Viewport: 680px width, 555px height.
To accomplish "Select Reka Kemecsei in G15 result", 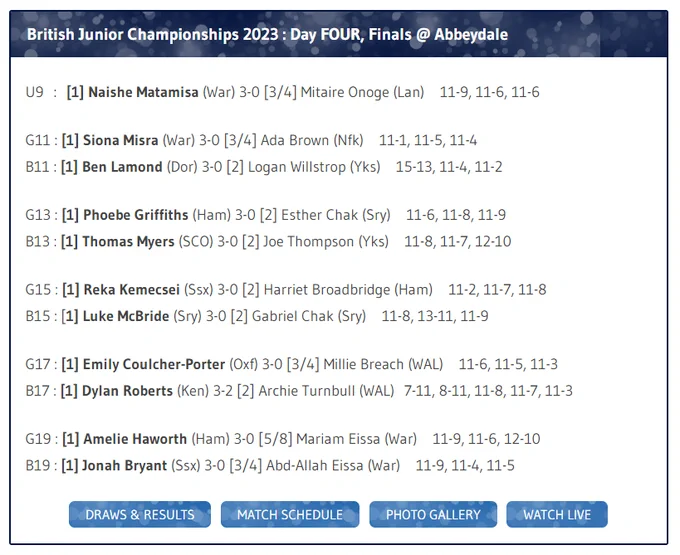I will click(x=131, y=290).
